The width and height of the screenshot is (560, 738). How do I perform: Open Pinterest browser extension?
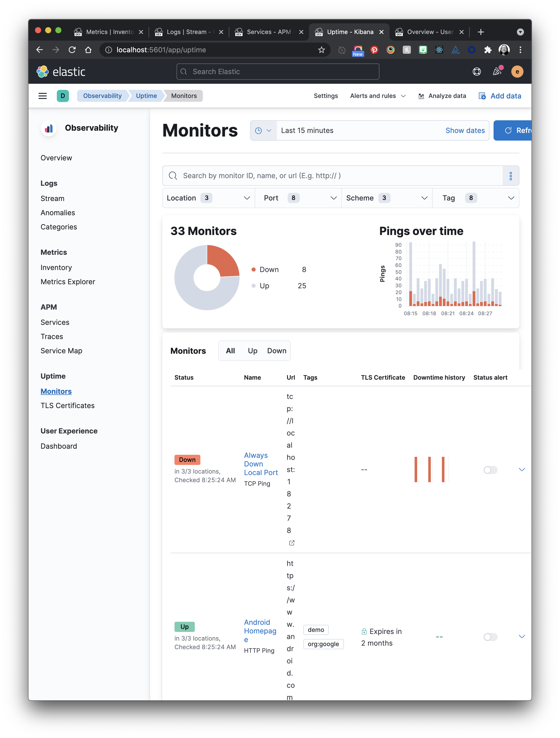[x=374, y=50]
